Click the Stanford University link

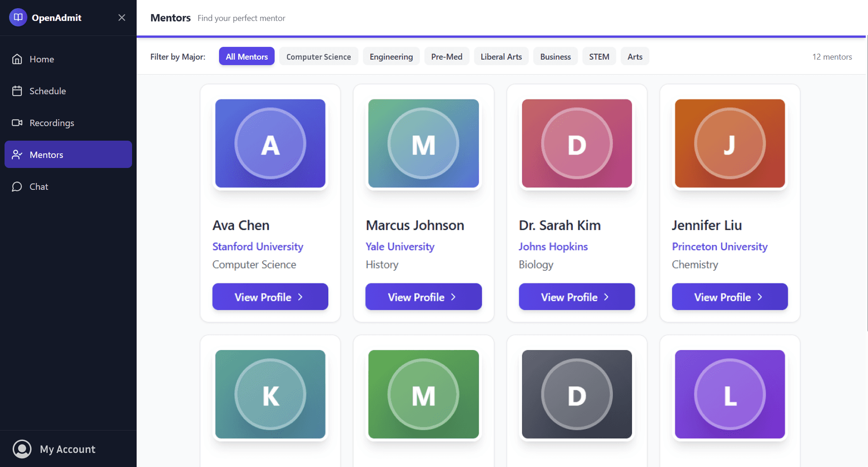click(x=258, y=246)
